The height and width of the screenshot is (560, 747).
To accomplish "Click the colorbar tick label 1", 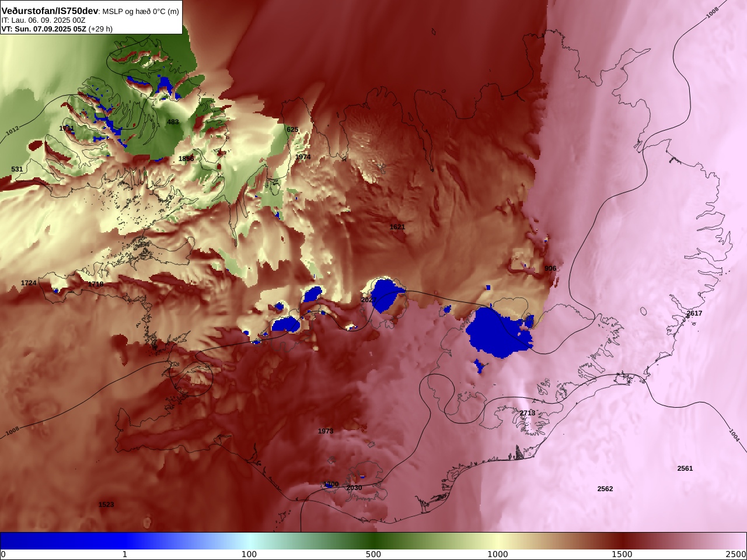I will coord(124,554).
